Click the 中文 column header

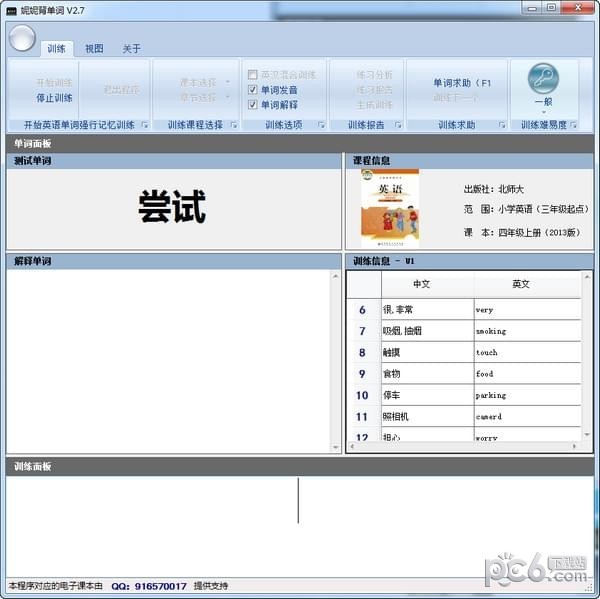[x=428, y=284]
